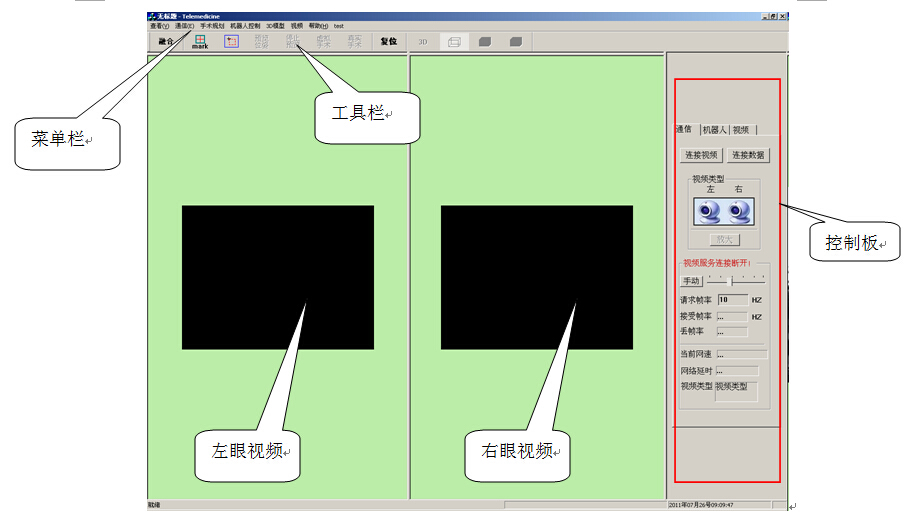
Task: Click the first solid cube toolbar icon
Action: (484, 42)
